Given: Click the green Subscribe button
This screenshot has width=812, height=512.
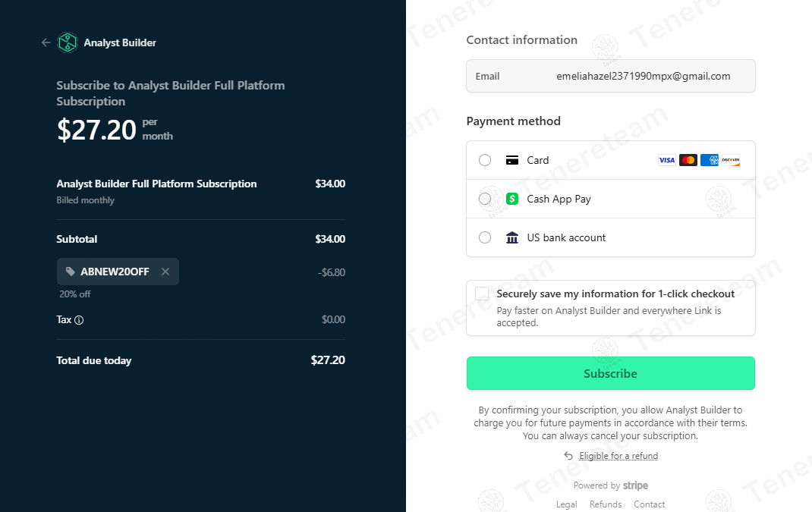Looking at the screenshot, I should pyautogui.click(x=611, y=373).
